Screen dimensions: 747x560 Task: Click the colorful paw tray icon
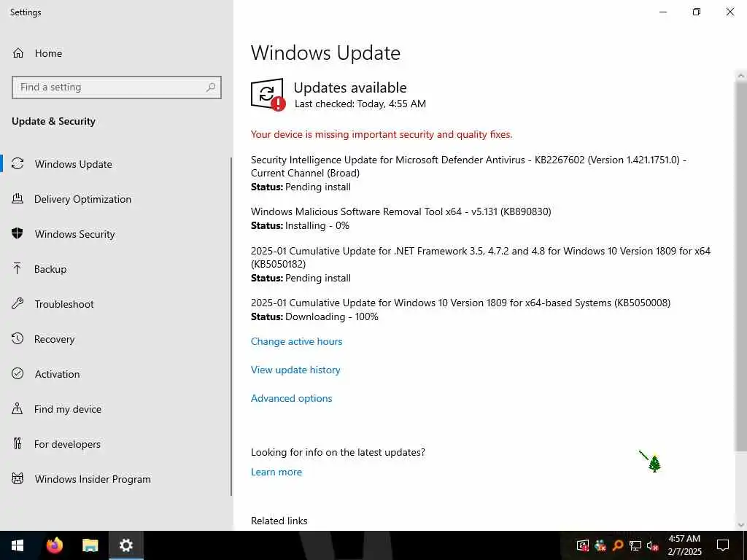coord(600,545)
